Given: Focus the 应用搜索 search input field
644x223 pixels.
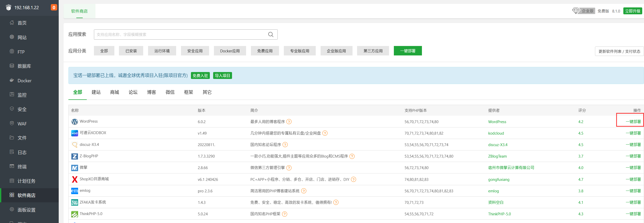Looking at the screenshot, I should [186, 34].
